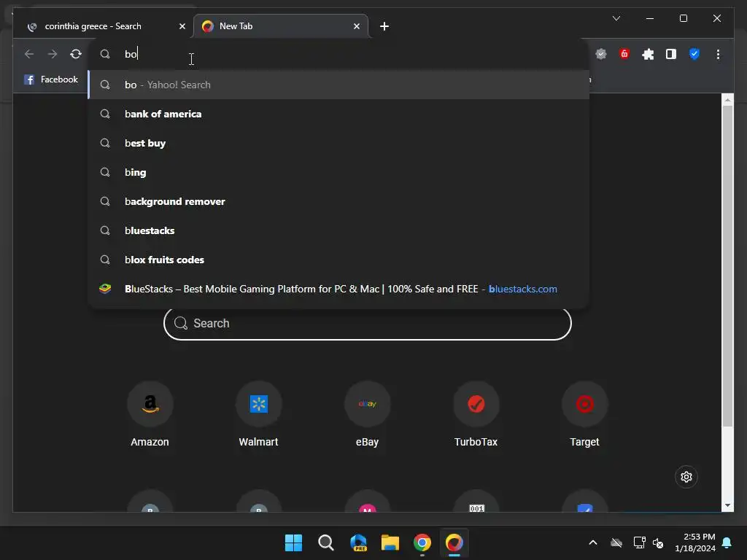Choose the 'blox fruits codes' suggestion
This screenshot has height=560, width=747.
338,260
